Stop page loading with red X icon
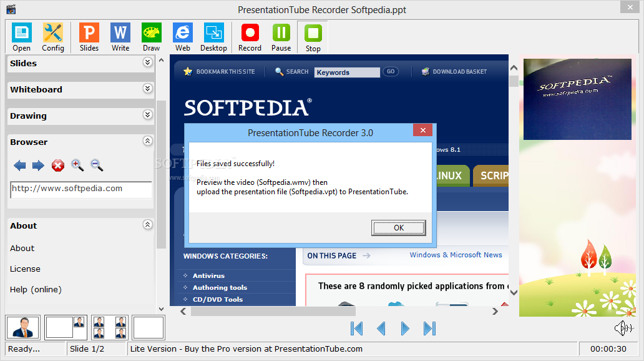 [58, 166]
